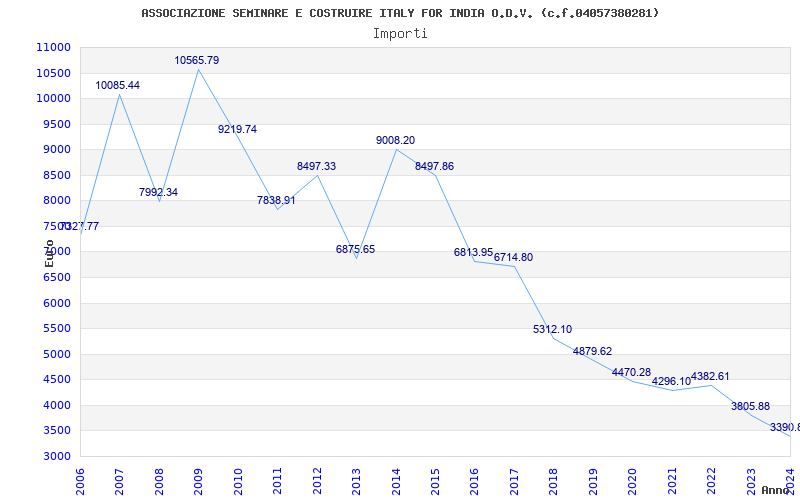Select data label 4470.28
The image size is (800, 500).
coord(632,372)
